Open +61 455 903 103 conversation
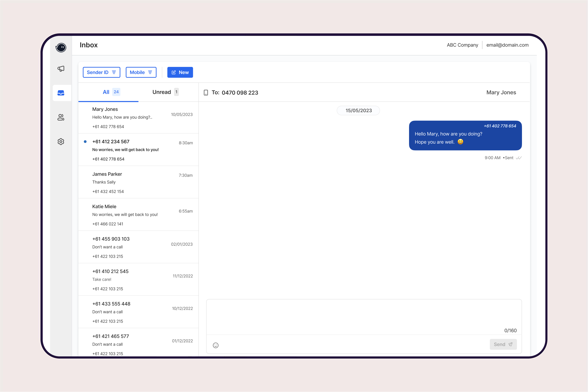The height and width of the screenshot is (392, 588). 138,247
